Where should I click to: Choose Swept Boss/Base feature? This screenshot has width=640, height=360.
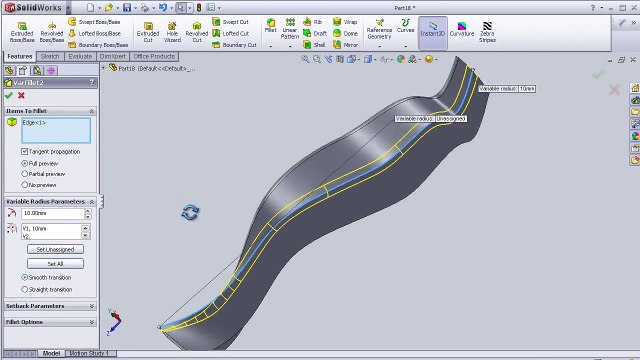[94, 22]
